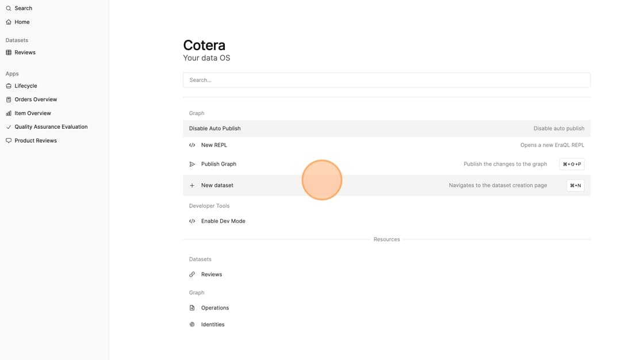Image resolution: width=644 pixels, height=360 pixels.
Task: Open a New REPL
Action: click(214, 145)
